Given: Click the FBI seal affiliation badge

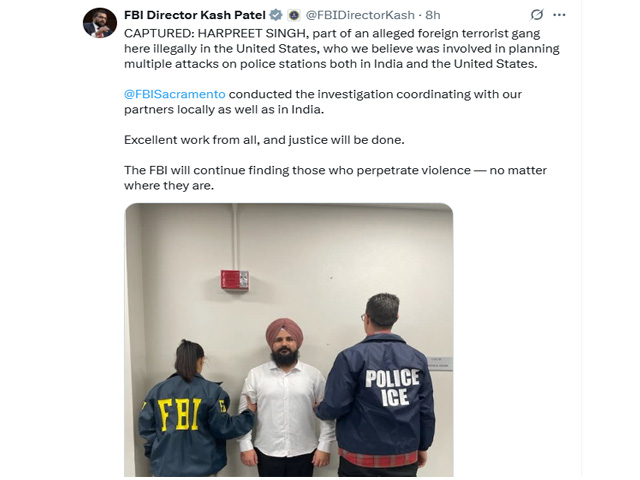Looking at the screenshot, I should [294, 15].
